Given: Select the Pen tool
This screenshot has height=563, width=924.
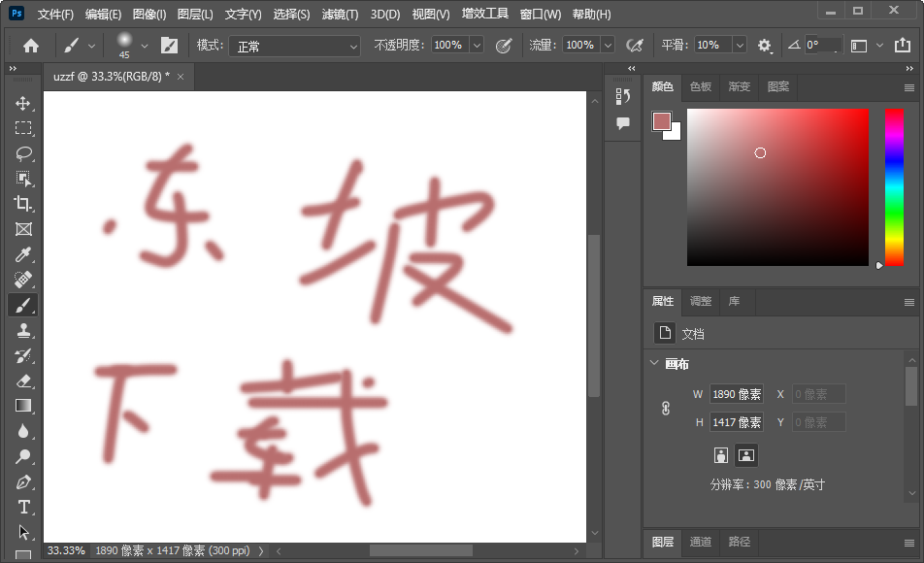Looking at the screenshot, I should (x=23, y=482).
